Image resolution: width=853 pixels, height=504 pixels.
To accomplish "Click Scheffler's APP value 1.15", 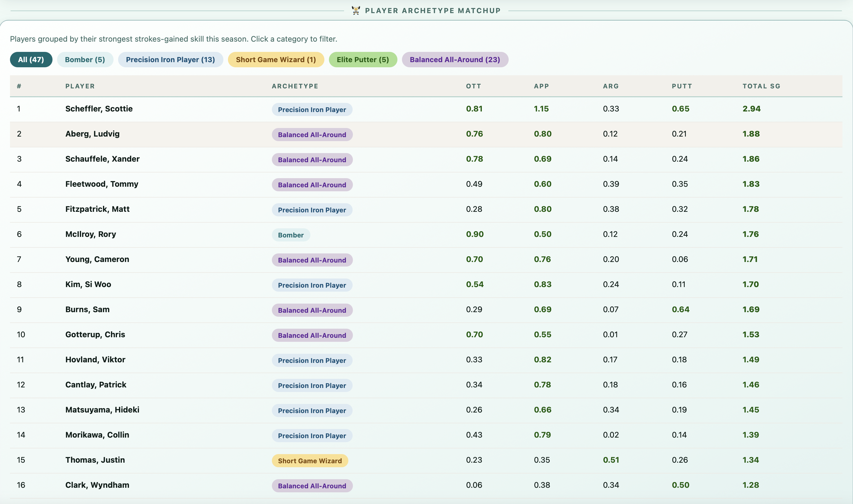I will [x=541, y=109].
